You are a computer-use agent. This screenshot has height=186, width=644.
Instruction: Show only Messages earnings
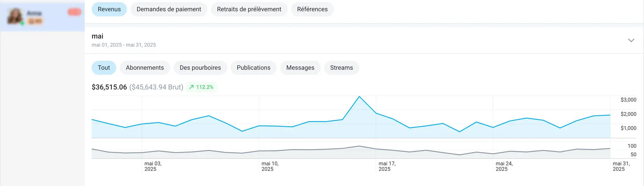(300, 68)
